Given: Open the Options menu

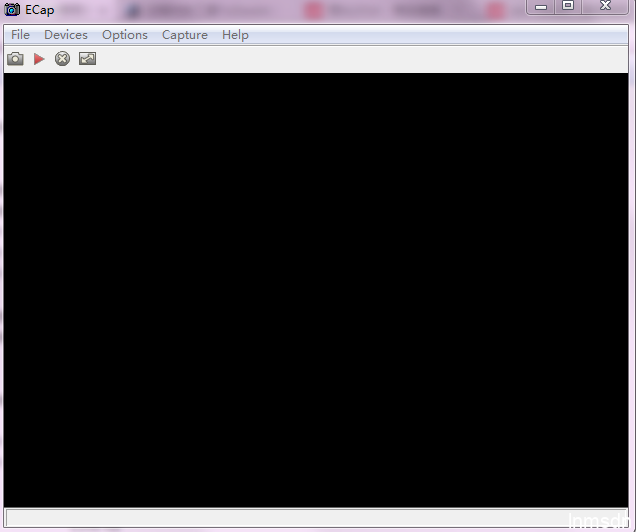Looking at the screenshot, I should tap(125, 35).
